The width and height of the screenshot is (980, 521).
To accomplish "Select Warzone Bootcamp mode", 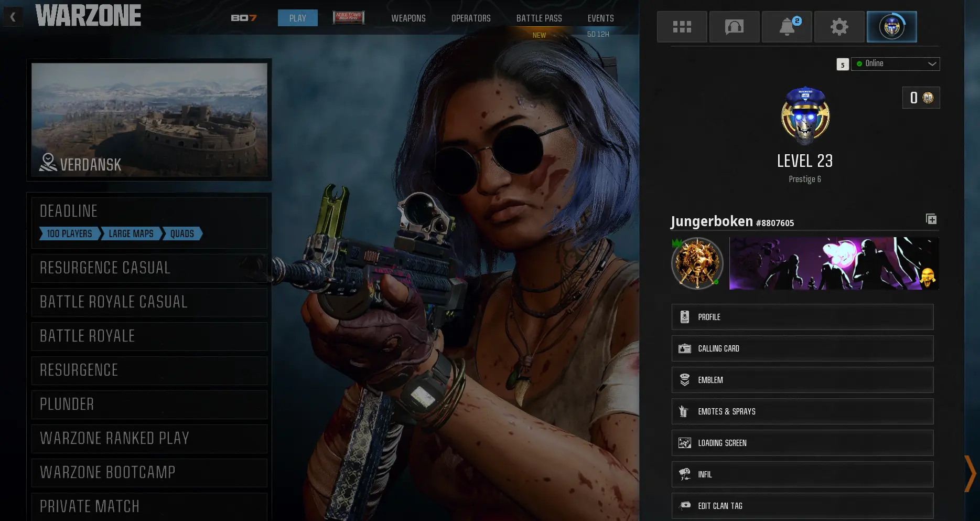I will (x=149, y=473).
